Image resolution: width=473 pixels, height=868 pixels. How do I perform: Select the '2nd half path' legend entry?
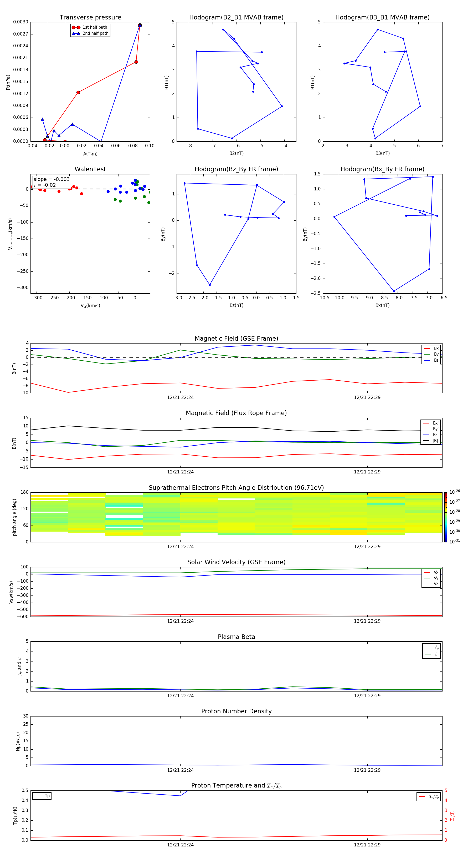(x=90, y=33)
